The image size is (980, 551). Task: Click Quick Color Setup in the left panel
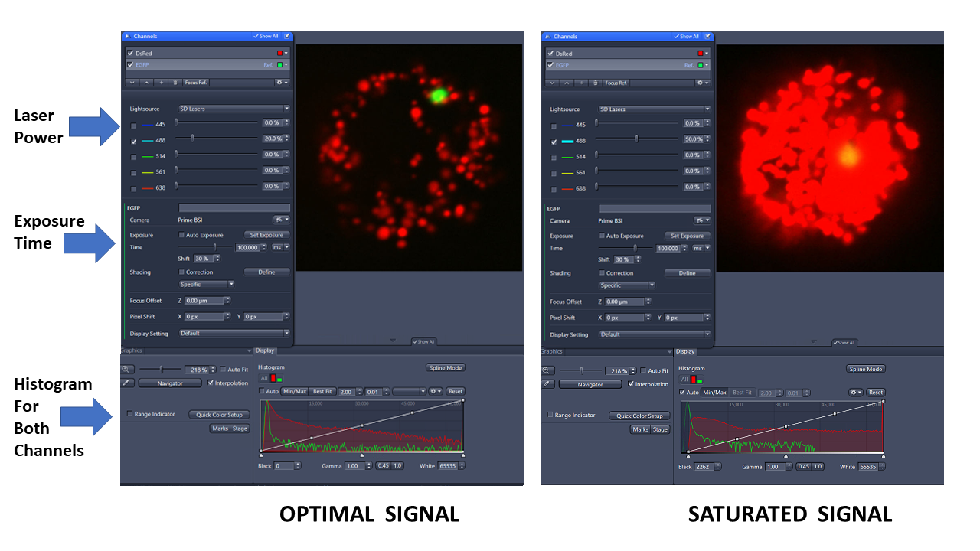pos(219,415)
